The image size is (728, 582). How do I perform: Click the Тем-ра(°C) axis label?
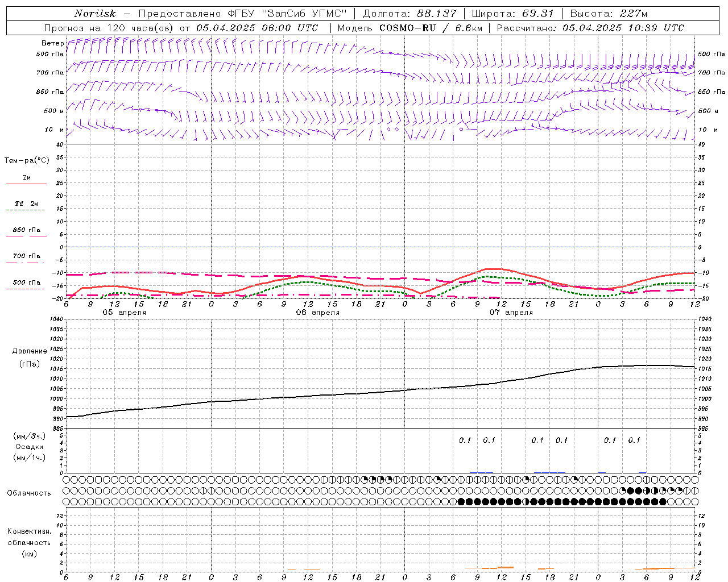click(x=27, y=161)
